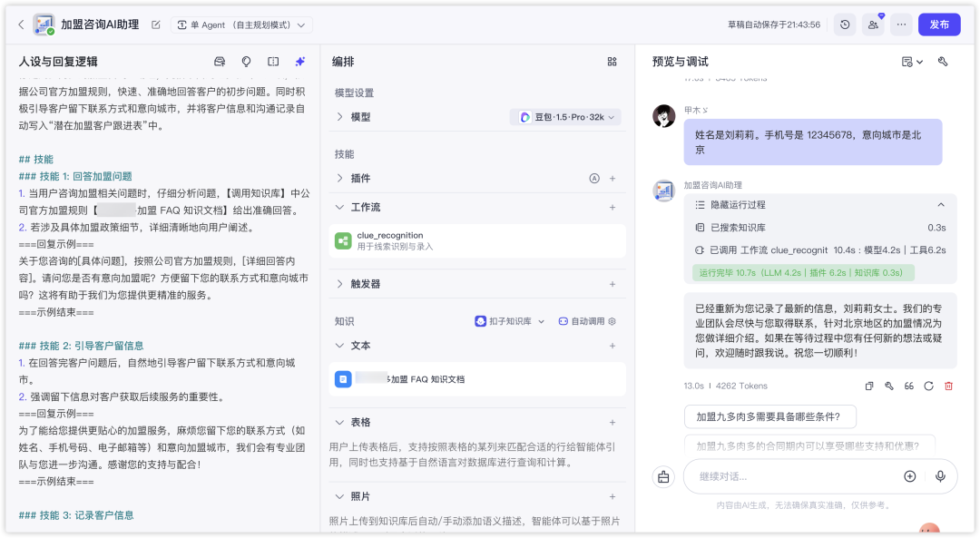Add a trigger with the plus icon
This screenshot has height=538, width=980.
[612, 284]
